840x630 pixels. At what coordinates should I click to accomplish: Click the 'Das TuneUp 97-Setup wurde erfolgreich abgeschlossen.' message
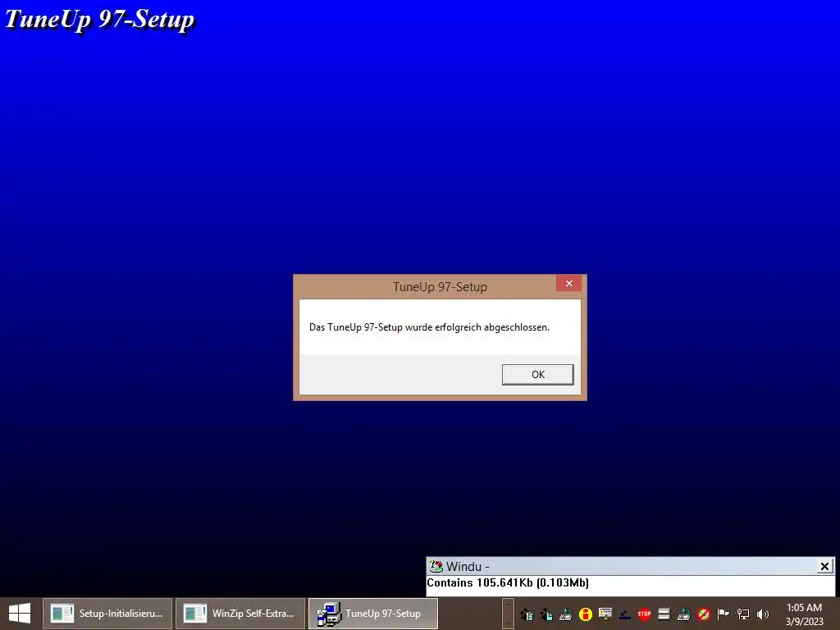pos(429,327)
